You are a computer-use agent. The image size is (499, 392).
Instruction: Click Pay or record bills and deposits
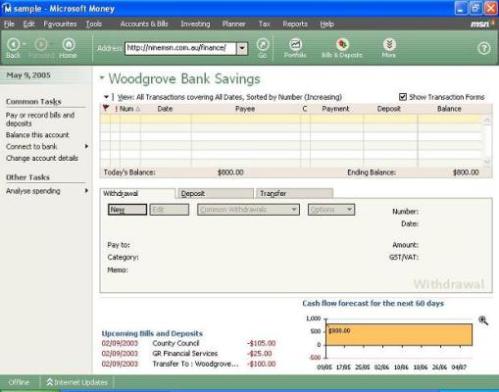click(x=40, y=119)
